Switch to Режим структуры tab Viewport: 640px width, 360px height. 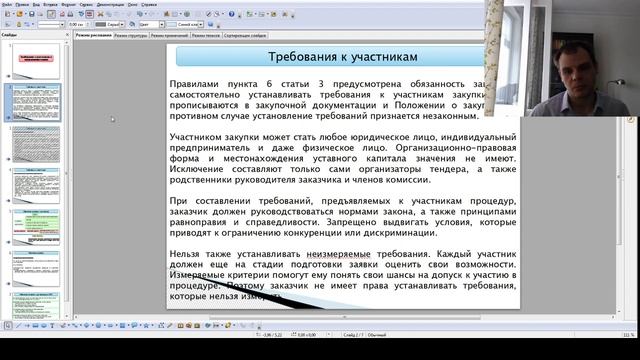click(x=131, y=36)
